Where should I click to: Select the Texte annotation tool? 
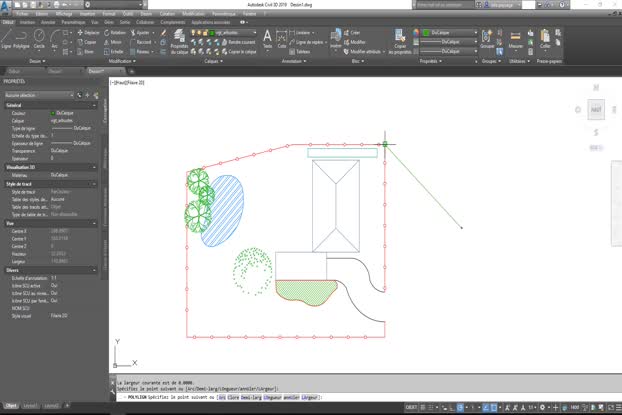[267, 38]
